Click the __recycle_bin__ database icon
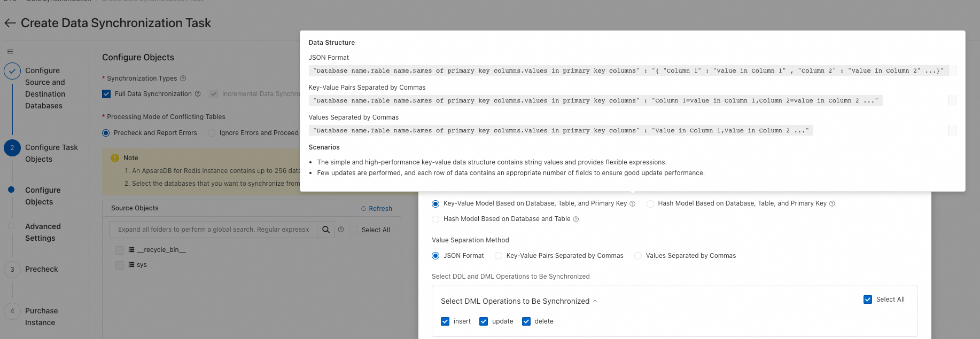This screenshot has width=980, height=339. (x=131, y=250)
